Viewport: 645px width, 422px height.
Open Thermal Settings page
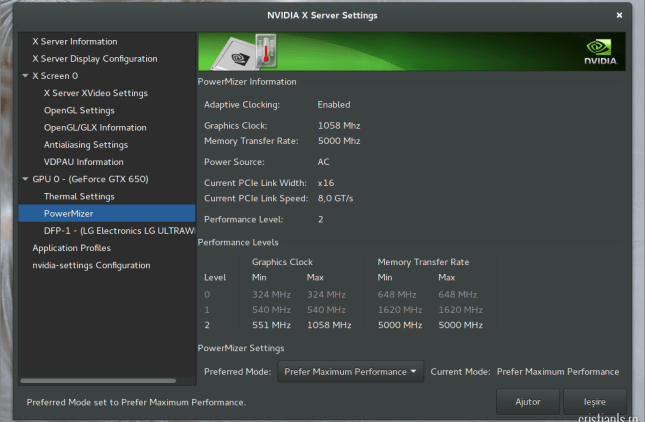(79, 196)
